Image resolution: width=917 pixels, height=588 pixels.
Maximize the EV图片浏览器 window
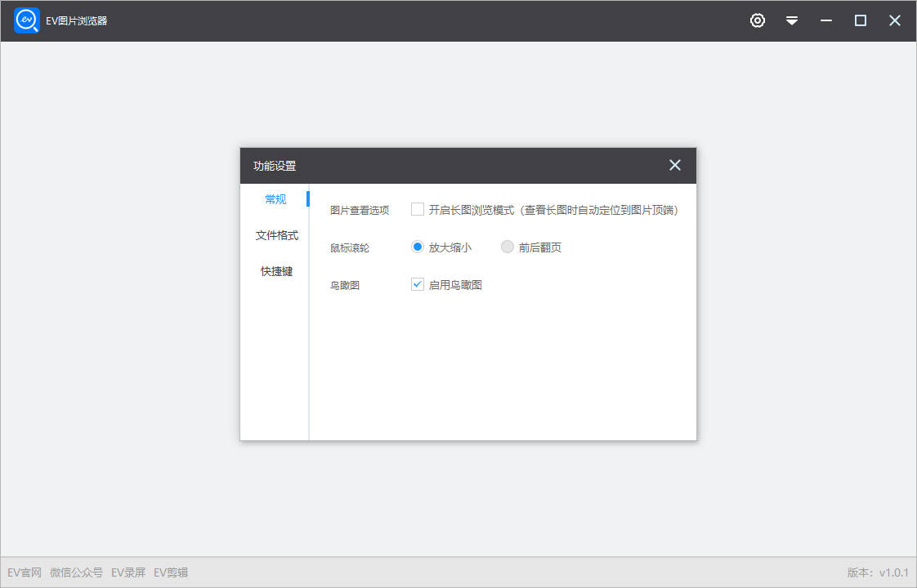tap(861, 20)
